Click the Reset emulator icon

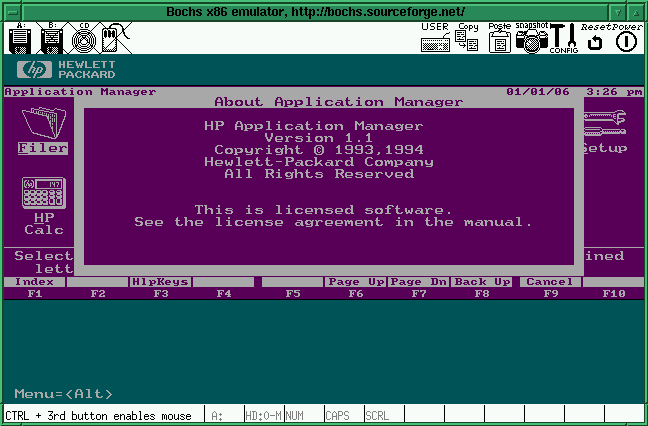coord(595,38)
